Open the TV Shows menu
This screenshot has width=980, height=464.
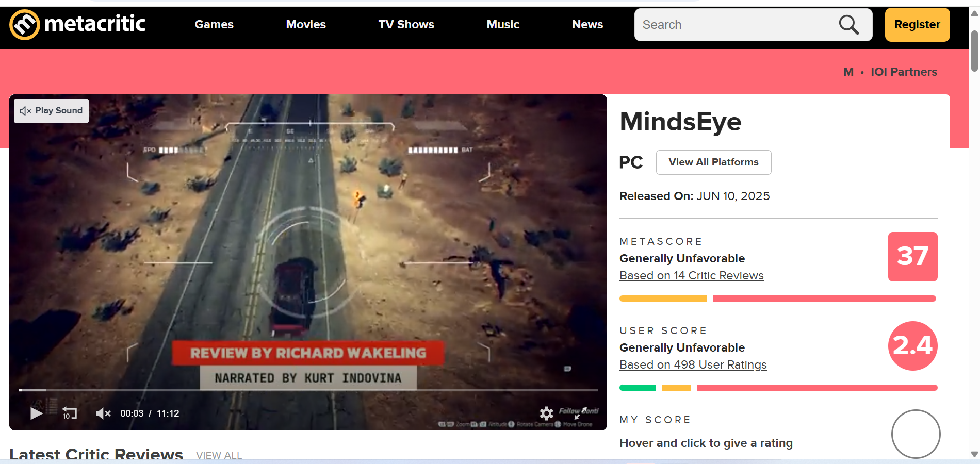[406, 25]
